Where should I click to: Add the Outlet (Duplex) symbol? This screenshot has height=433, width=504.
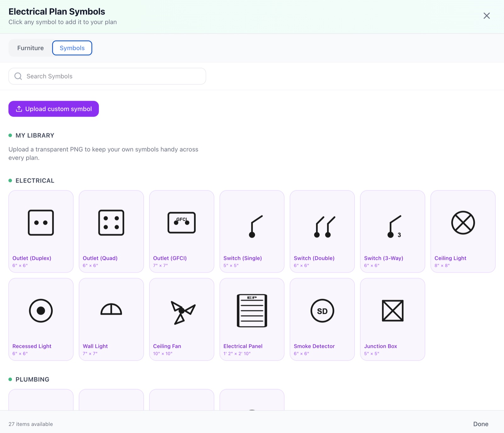pos(41,231)
